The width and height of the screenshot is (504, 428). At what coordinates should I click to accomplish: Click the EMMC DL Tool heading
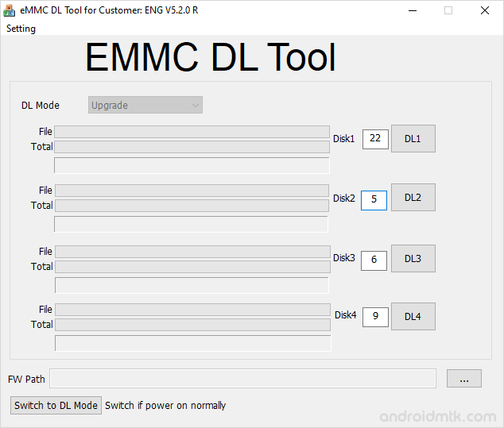(x=210, y=57)
